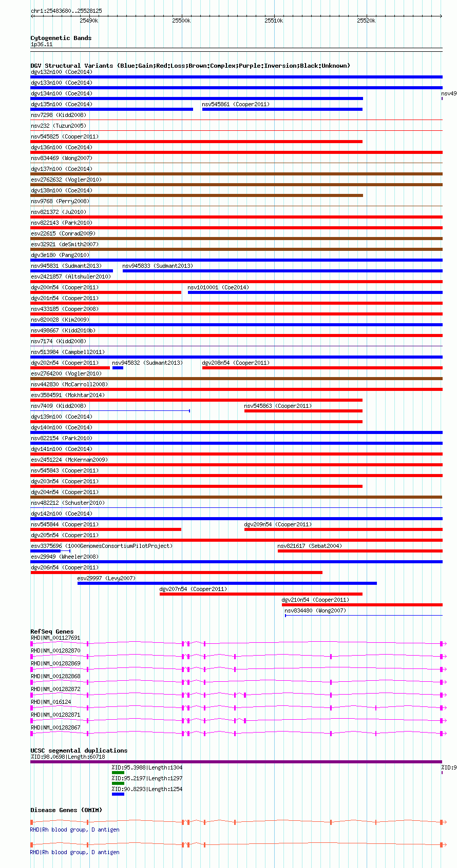Click the %ID:95.3988|Length:1304 duplication label
457x868 pixels.
click(147, 767)
